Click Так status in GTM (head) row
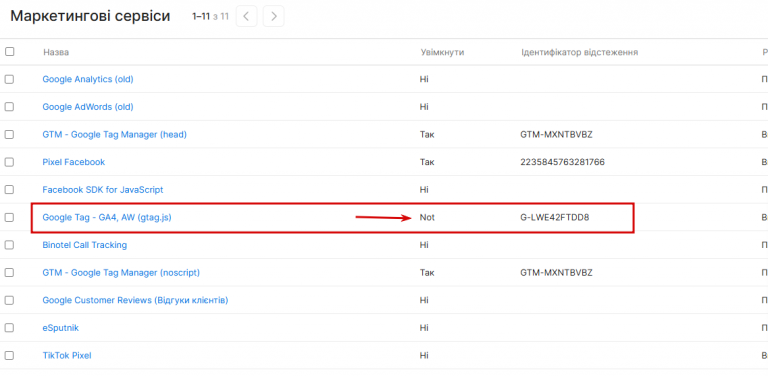The image size is (768, 376). click(427, 134)
